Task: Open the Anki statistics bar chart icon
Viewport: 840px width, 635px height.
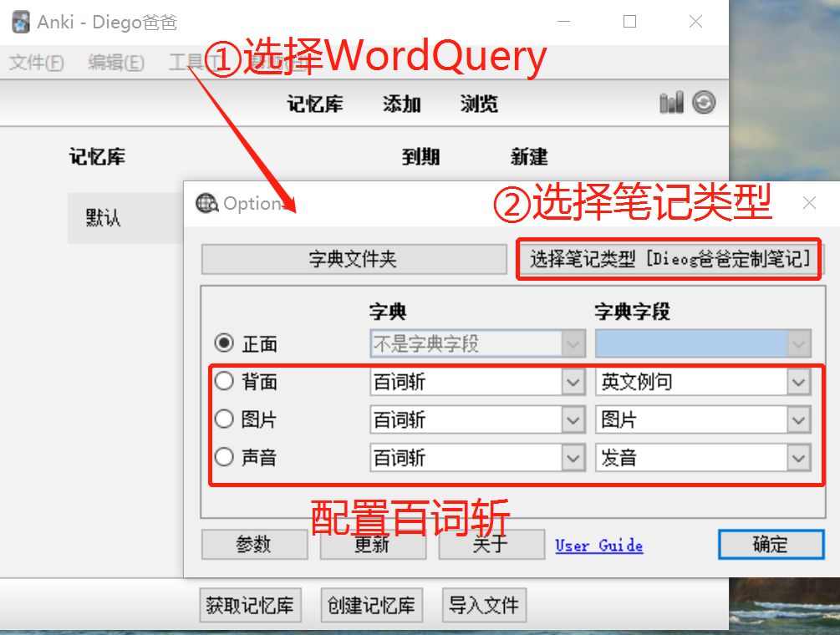Action: click(671, 102)
